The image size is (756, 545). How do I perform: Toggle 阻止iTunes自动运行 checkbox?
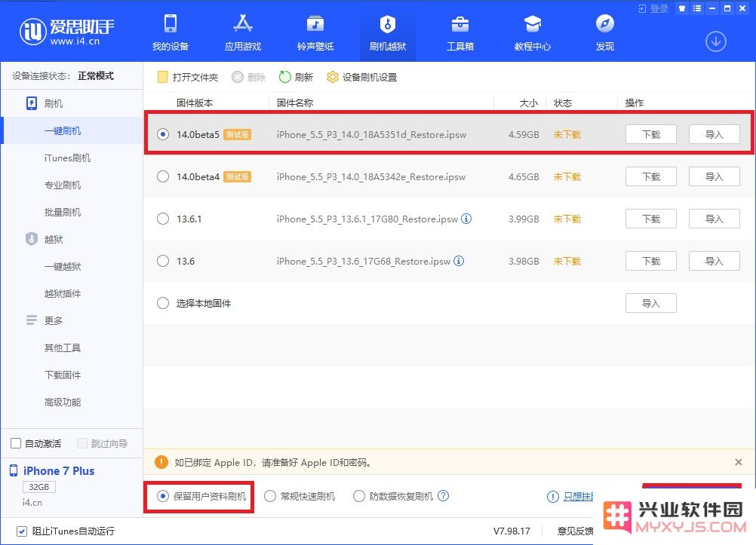pos(22,531)
